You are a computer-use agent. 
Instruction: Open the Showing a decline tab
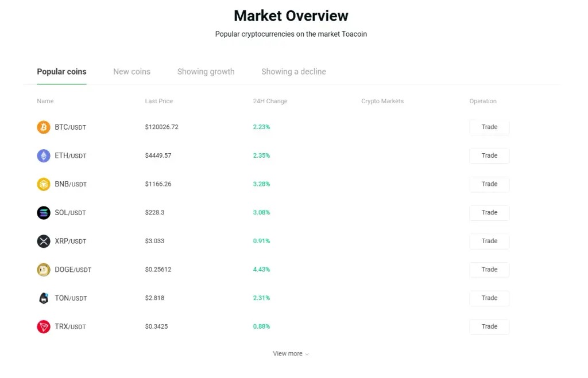[293, 72]
